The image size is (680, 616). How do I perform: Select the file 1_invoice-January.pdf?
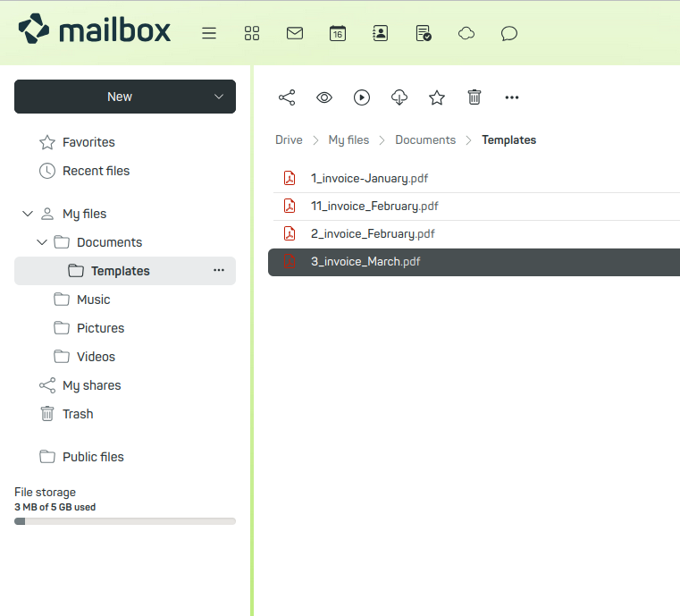369,178
